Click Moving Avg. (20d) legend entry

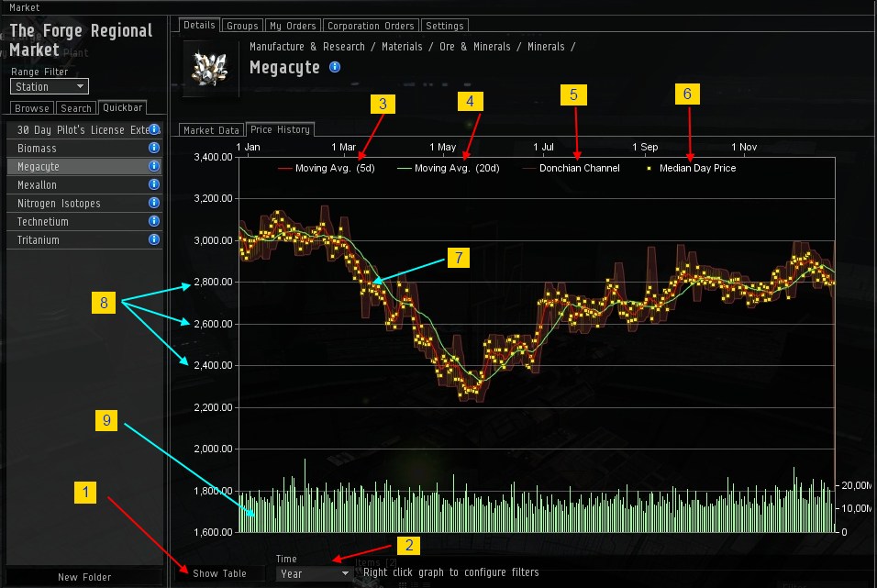[448, 168]
